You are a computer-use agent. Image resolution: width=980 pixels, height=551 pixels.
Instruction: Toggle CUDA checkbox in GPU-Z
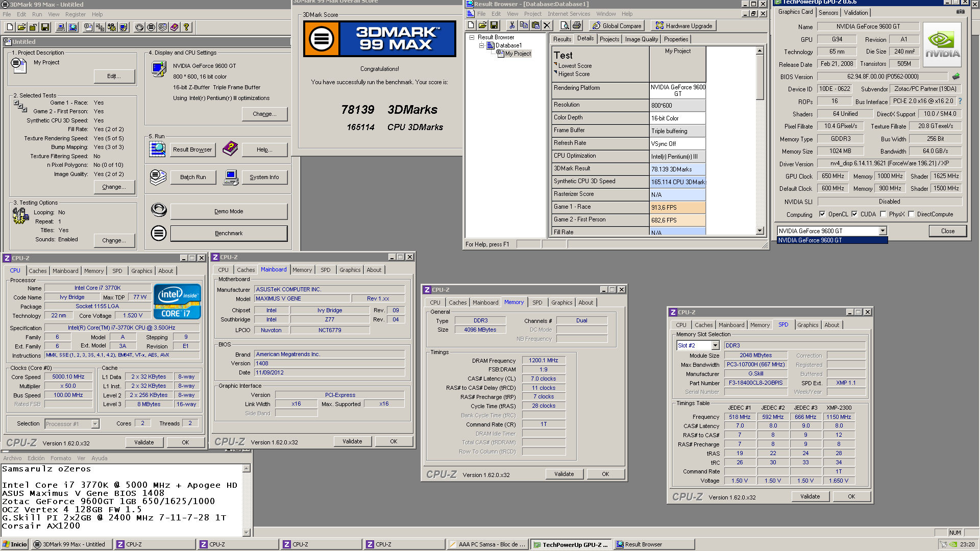click(854, 214)
